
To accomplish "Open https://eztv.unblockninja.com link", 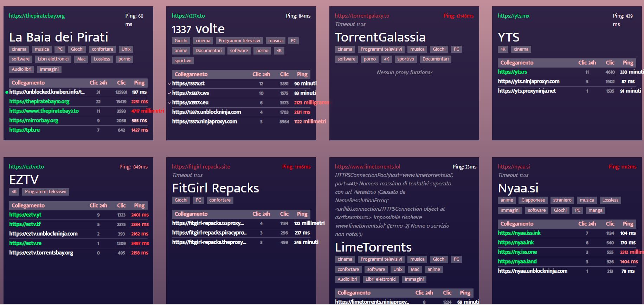I will click(x=43, y=234).
